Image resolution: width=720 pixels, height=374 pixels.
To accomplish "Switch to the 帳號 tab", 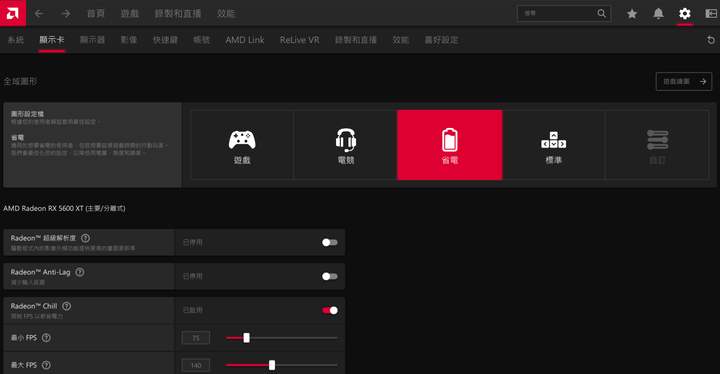I will tap(202, 40).
